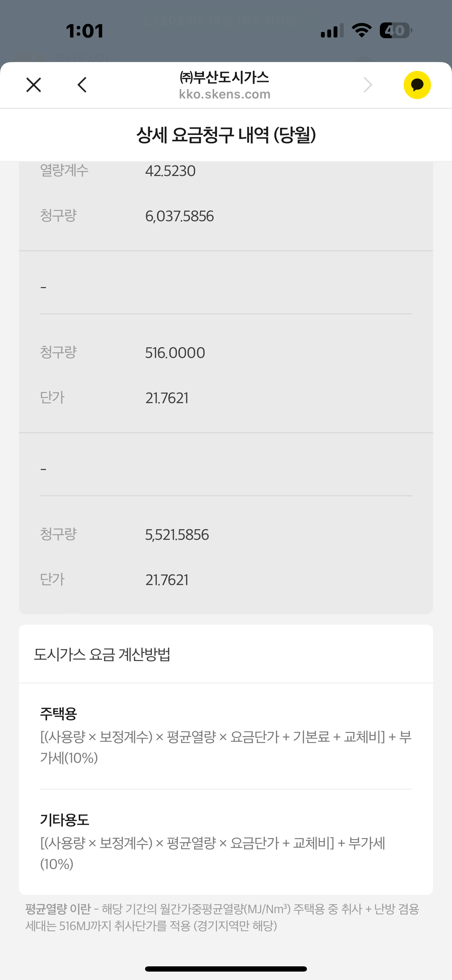Tap the 청구량 value 516.0000
The width and height of the screenshot is (452, 980).
[x=175, y=353]
